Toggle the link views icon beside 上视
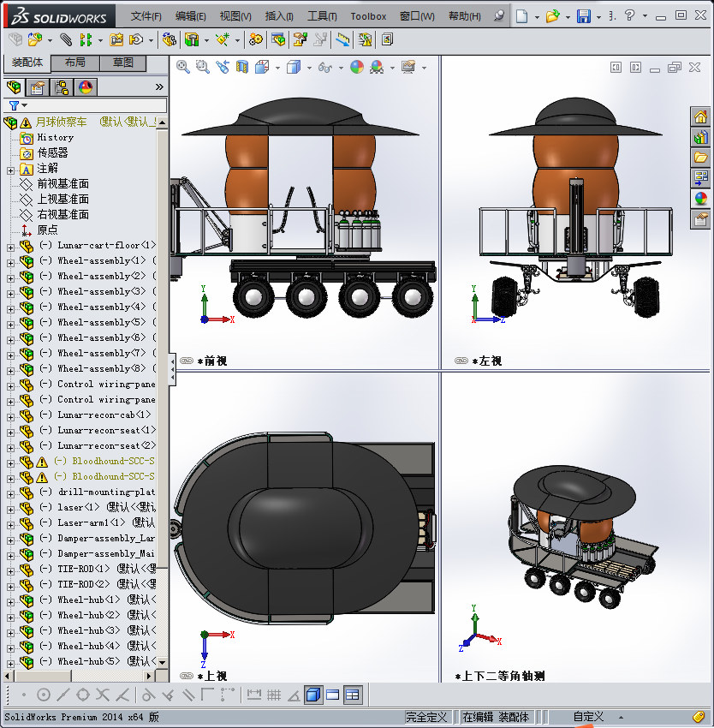The width and height of the screenshot is (714, 728). 187,676
